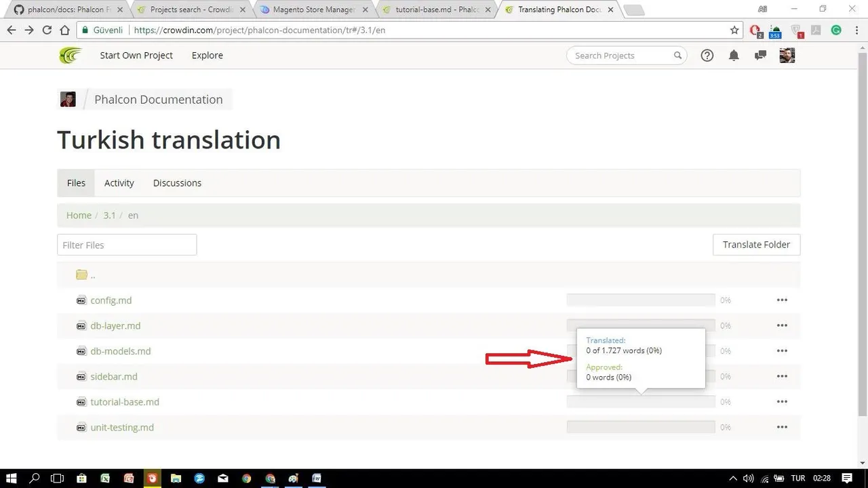Image resolution: width=868 pixels, height=488 pixels.
Task: Click Start Own Project in header
Action: coord(136,56)
